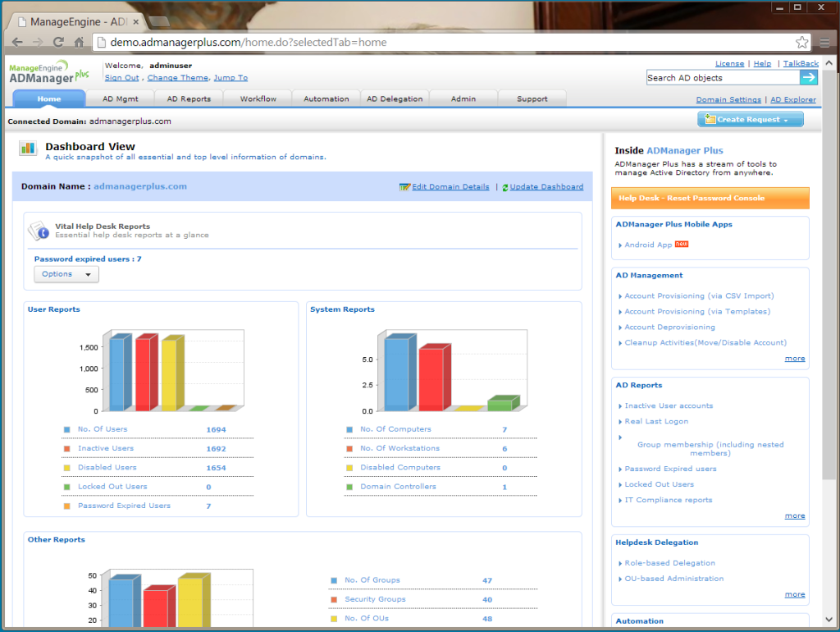Click the Android App new badge
The width and height of the screenshot is (840, 632).
coord(682,244)
